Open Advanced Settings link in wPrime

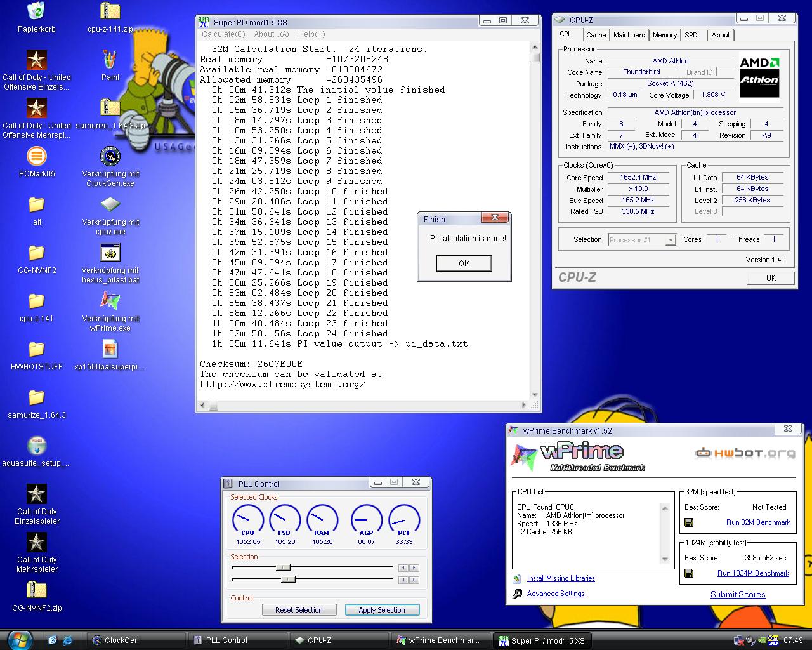point(556,594)
